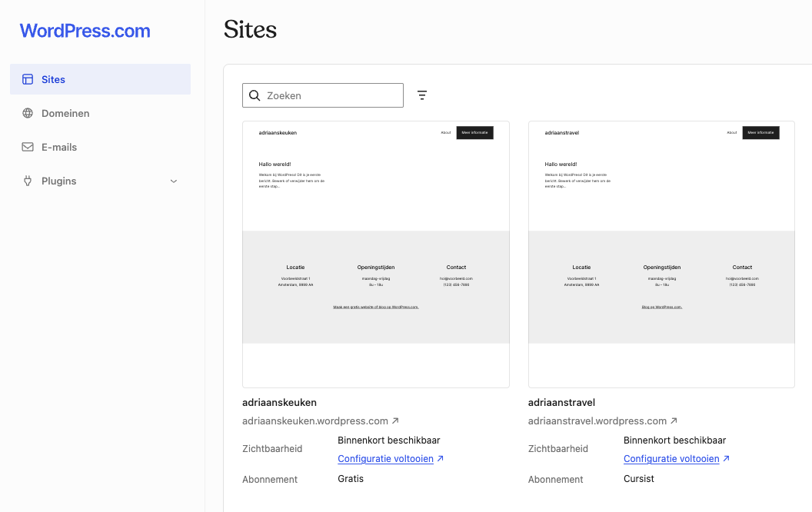Viewport: 812px width, 512px height.
Task: Click the Sites layout icon in sidebar
Action: 28,79
